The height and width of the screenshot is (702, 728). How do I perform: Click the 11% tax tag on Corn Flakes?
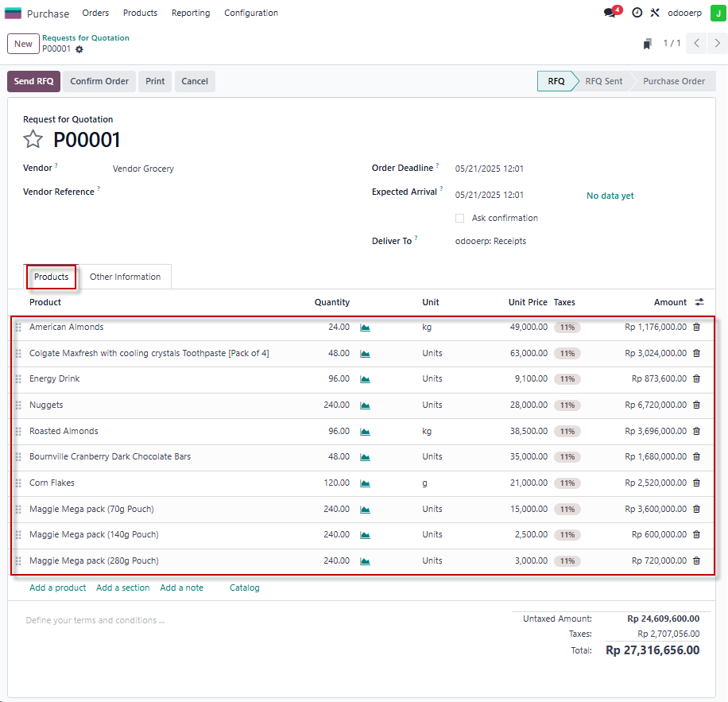(567, 483)
